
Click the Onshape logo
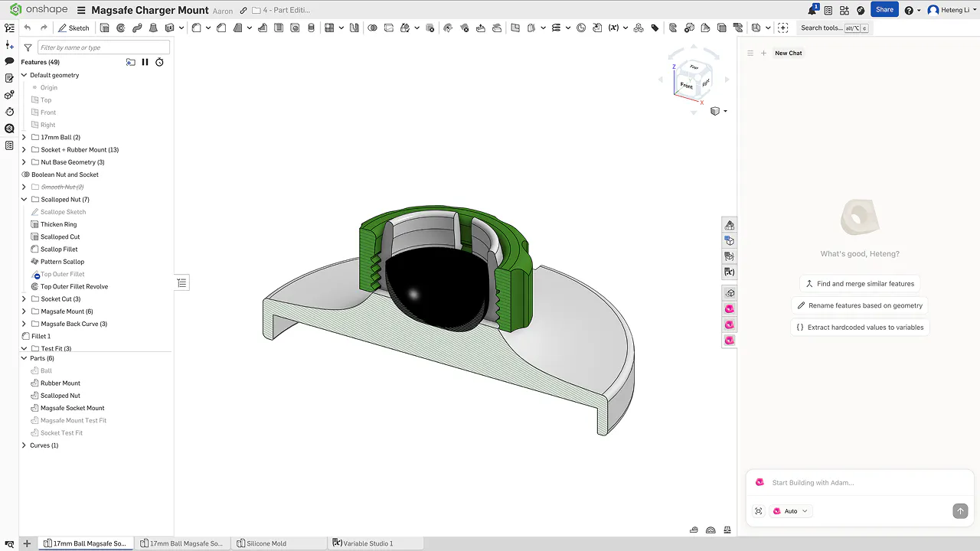(38, 10)
